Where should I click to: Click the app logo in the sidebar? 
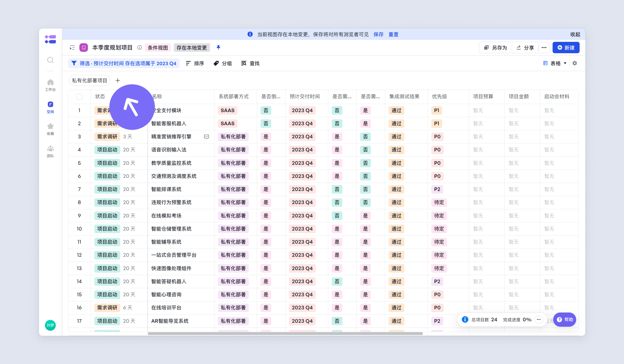[x=50, y=39]
